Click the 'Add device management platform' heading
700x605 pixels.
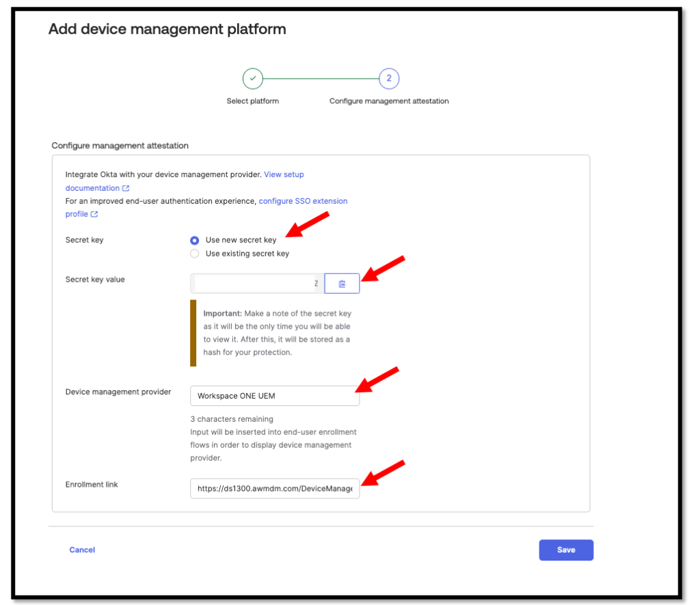pos(167,29)
